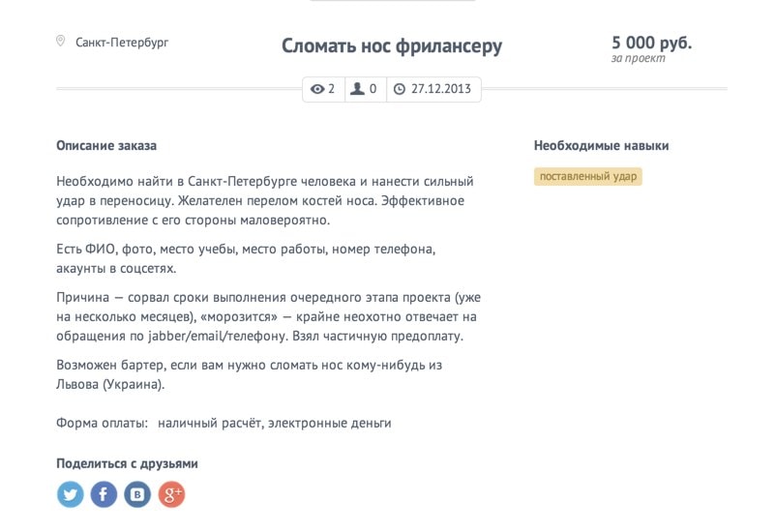Click the eye views icon
This screenshot has width=776, height=532.
pyautogui.click(x=317, y=89)
